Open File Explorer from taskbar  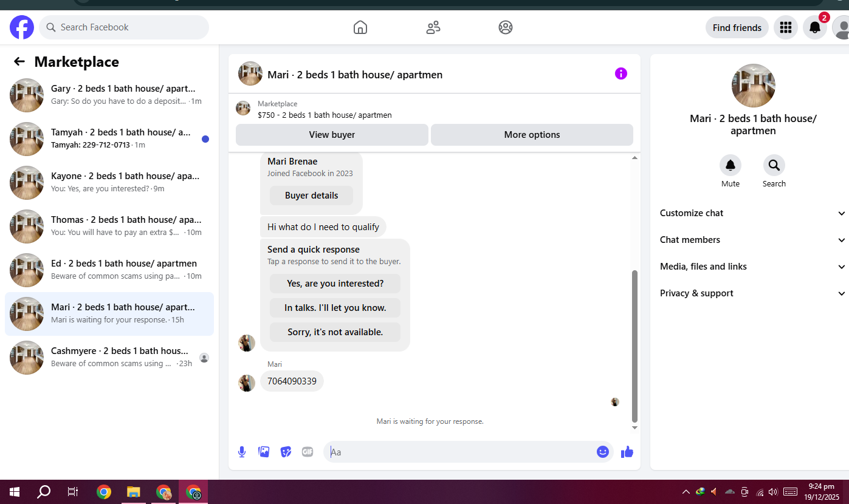click(x=134, y=492)
